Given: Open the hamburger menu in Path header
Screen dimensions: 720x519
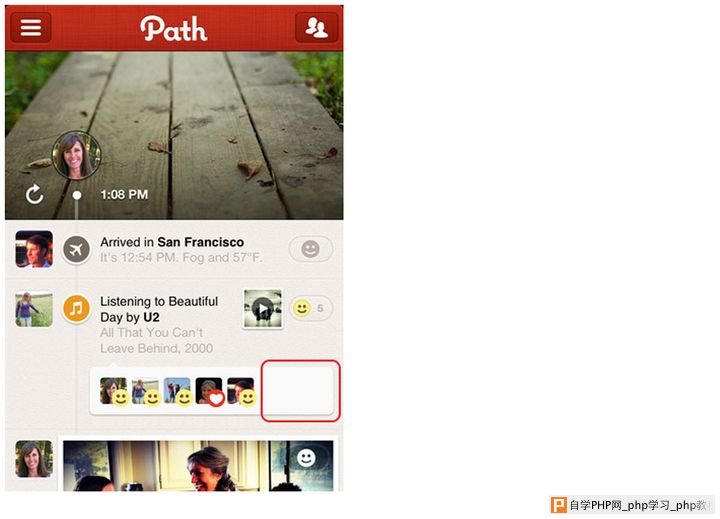Looking at the screenshot, I should [30, 27].
